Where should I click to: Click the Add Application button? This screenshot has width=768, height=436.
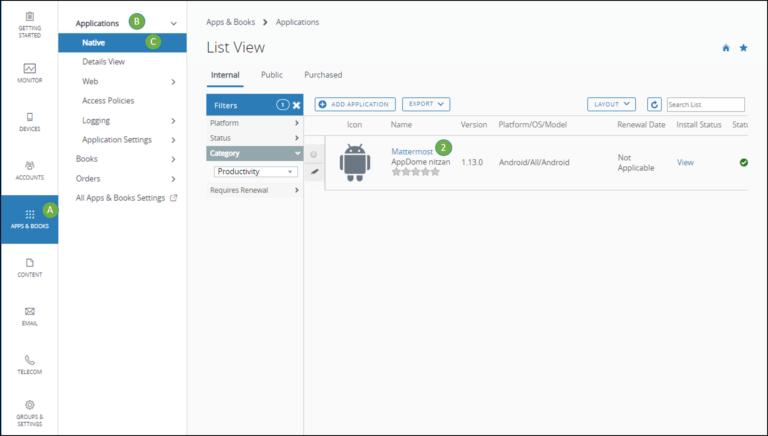coord(355,104)
